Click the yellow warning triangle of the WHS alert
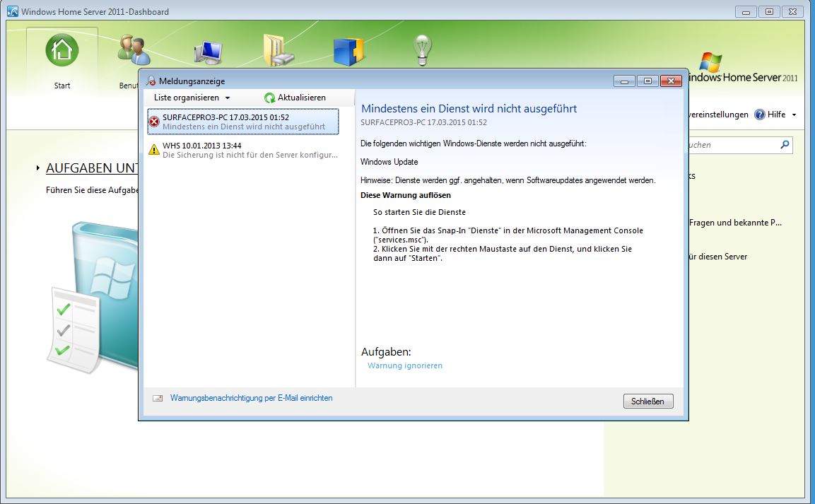This screenshot has width=815, height=504. click(x=154, y=150)
